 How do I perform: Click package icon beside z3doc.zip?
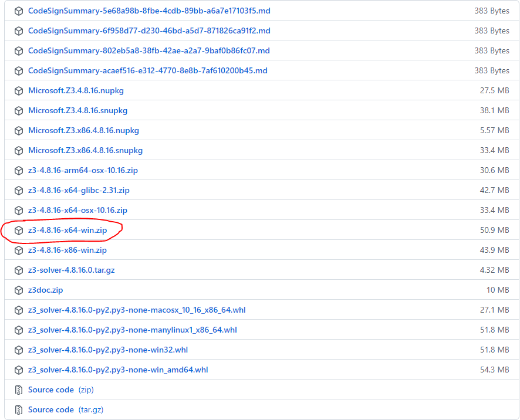click(19, 290)
